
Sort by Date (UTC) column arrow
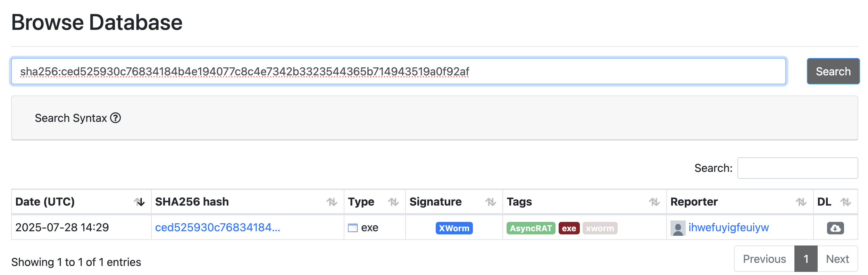point(140,202)
